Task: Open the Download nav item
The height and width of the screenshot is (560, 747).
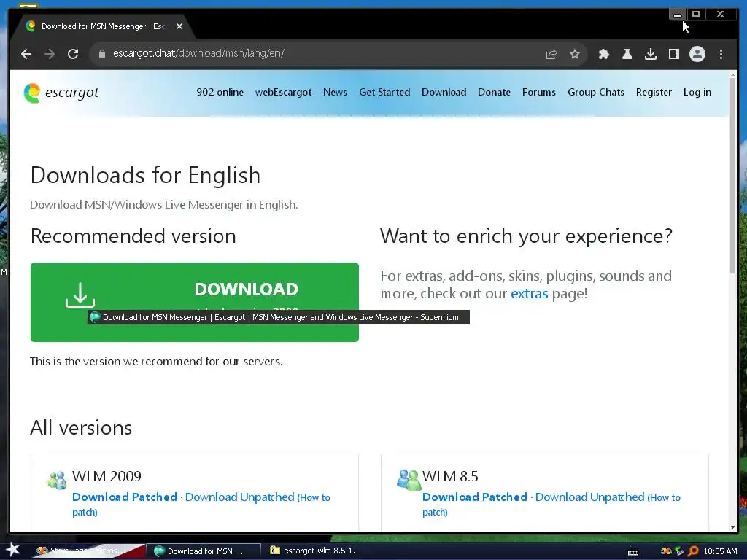Action: click(444, 92)
